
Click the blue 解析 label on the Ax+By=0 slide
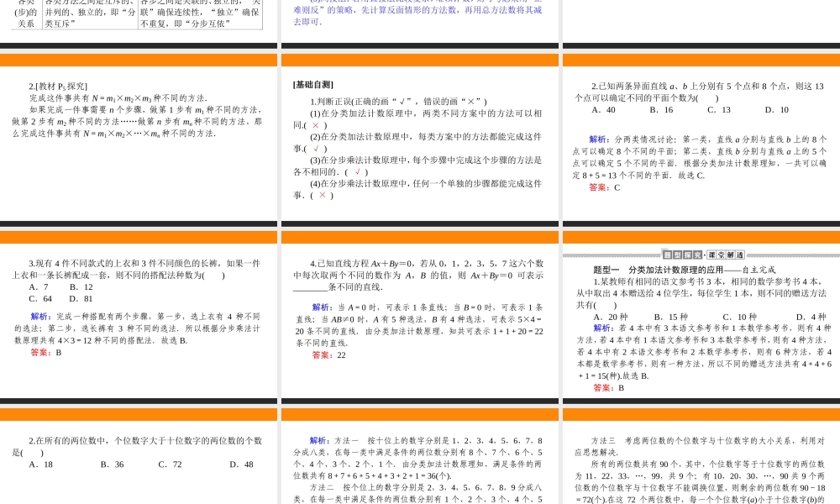(321, 307)
